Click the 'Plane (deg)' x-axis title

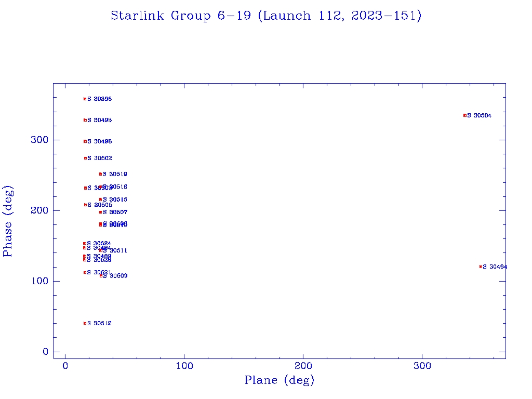pyautogui.click(x=280, y=380)
